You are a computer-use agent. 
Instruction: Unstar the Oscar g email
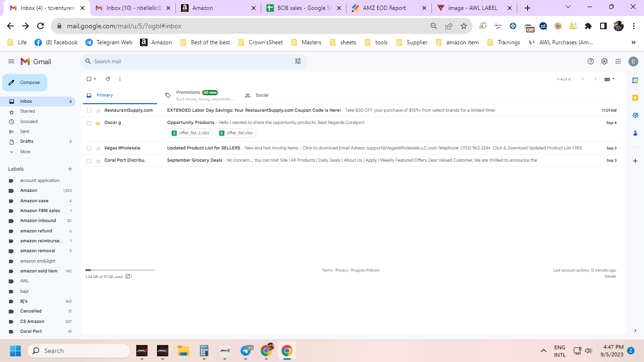98,123
